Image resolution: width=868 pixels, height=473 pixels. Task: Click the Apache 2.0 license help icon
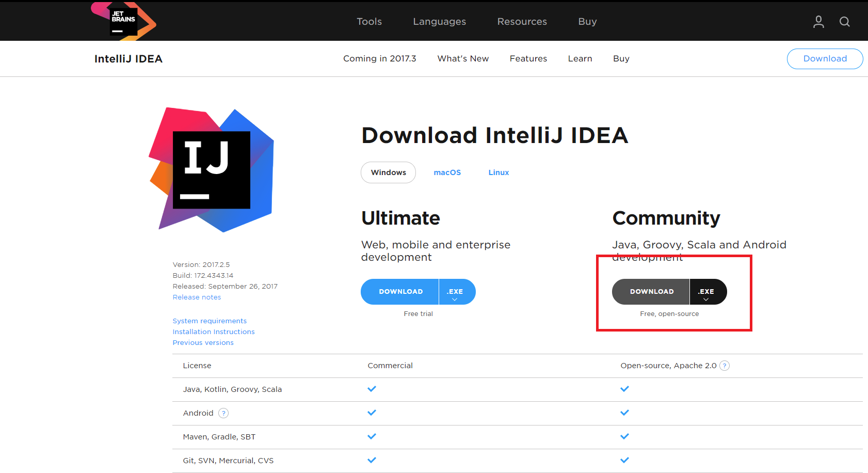click(725, 366)
